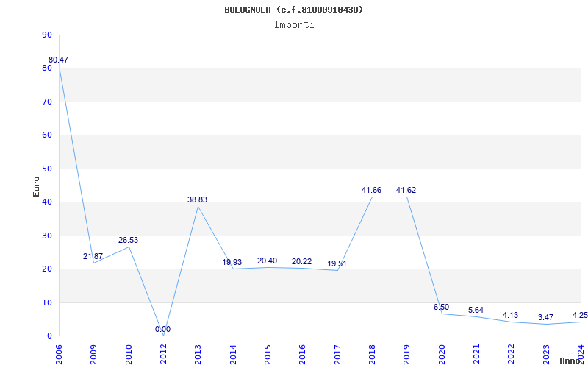Select the 19.93 data point label
The width and height of the screenshot is (588, 368).
[232, 263]
